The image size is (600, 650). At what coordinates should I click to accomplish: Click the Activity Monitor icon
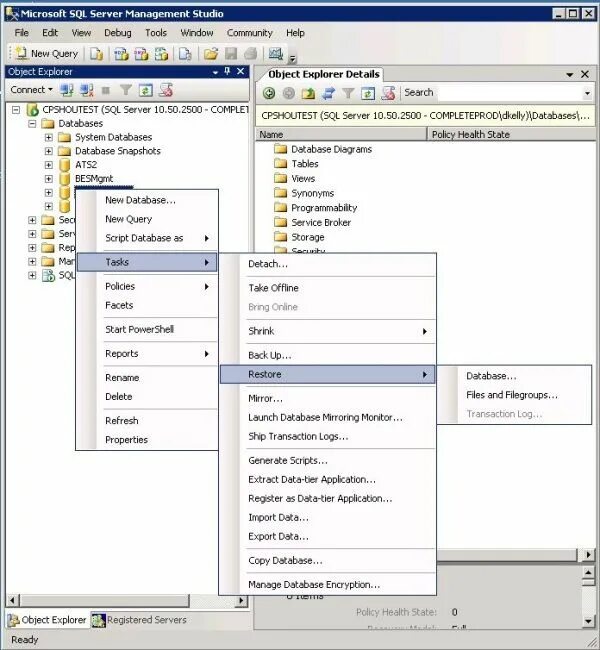coord(276,53)
